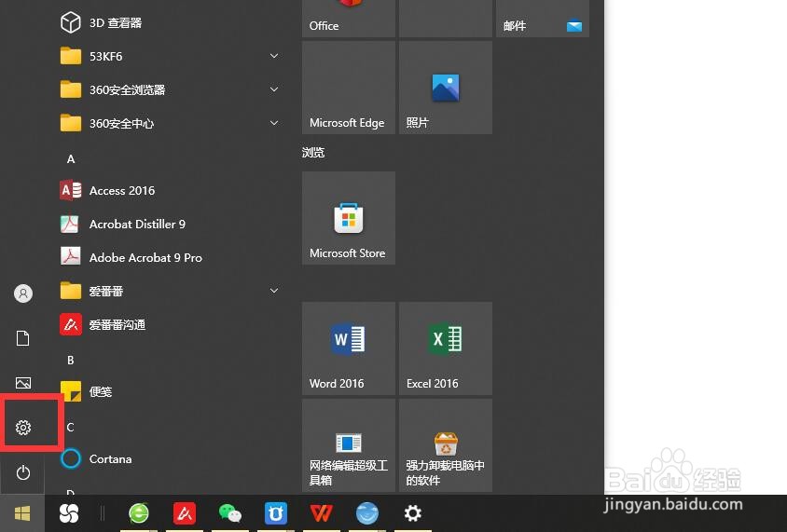Expand the 360安全浏览器 folder chevron

click(274, 89)
